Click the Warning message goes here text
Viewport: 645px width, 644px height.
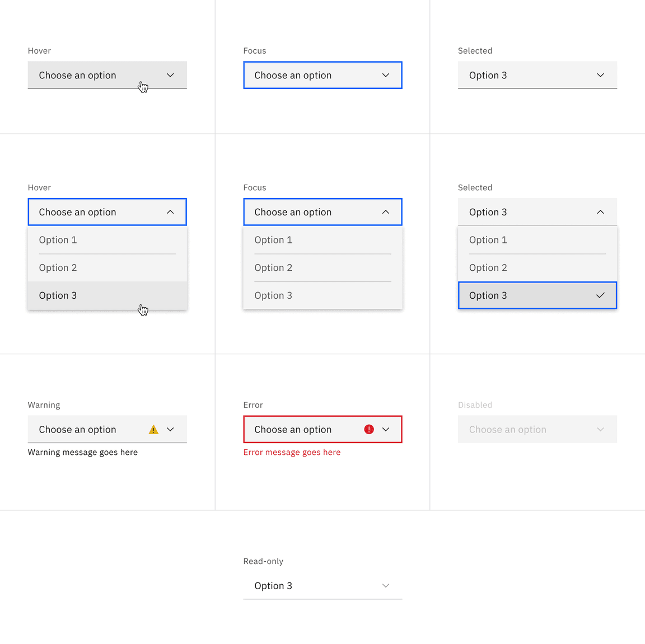pyautogui.click(x=82, y=452)
